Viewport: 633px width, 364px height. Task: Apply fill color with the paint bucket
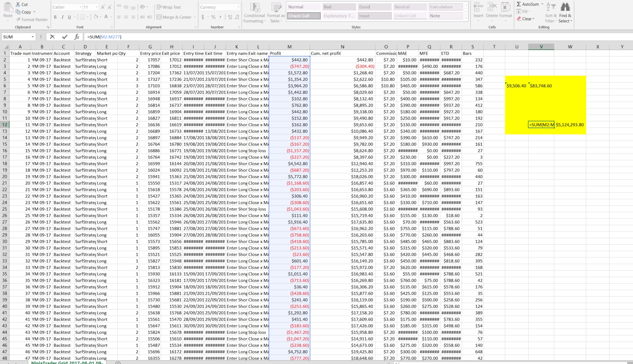pos(96,17)
